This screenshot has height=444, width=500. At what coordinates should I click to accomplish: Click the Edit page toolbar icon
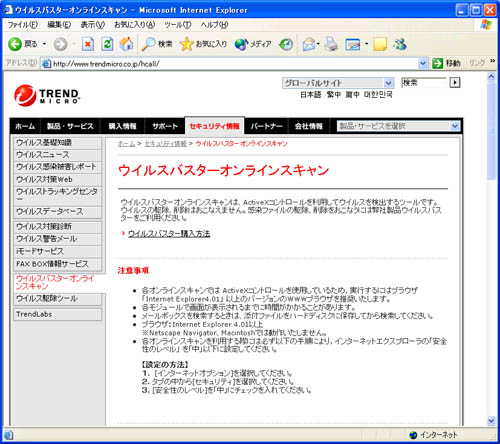click(353, 44)
